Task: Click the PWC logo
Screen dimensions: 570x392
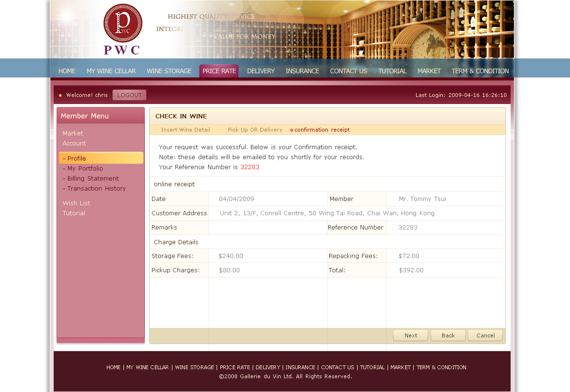Action: click(x=122, y=29)
